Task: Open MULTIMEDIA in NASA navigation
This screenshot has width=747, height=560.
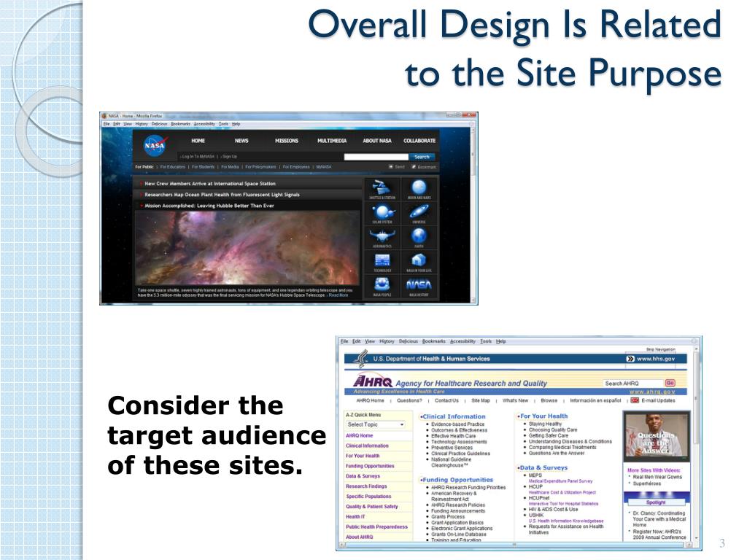Action: click(332, 141)
